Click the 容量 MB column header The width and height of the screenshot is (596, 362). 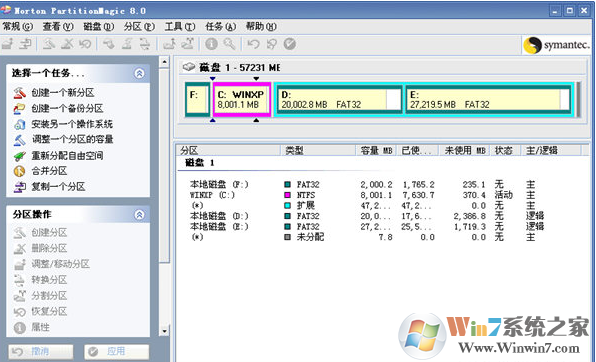pos(376,151)
